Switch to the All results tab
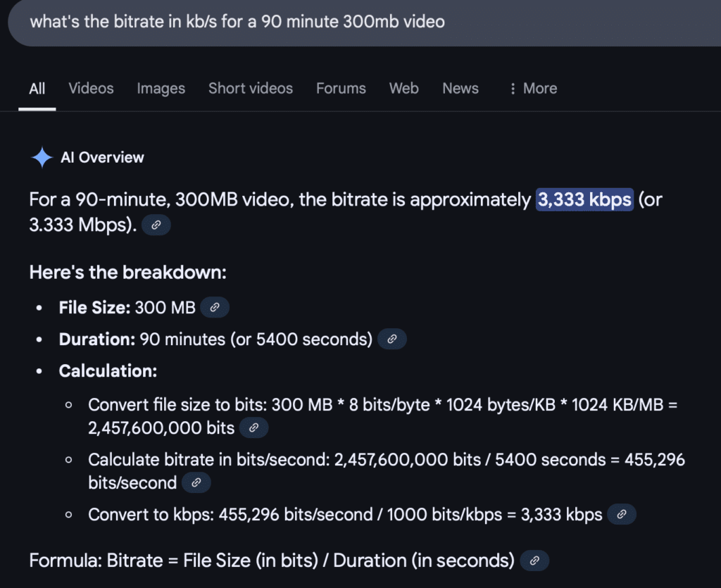The width and height of the screenshot is (721, 588). pos(37,89)
